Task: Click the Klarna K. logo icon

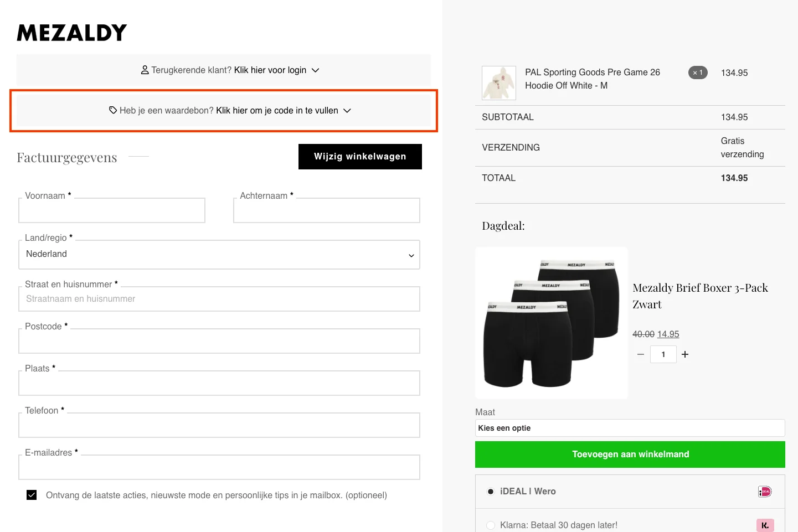Action: [x=765, y=525]
